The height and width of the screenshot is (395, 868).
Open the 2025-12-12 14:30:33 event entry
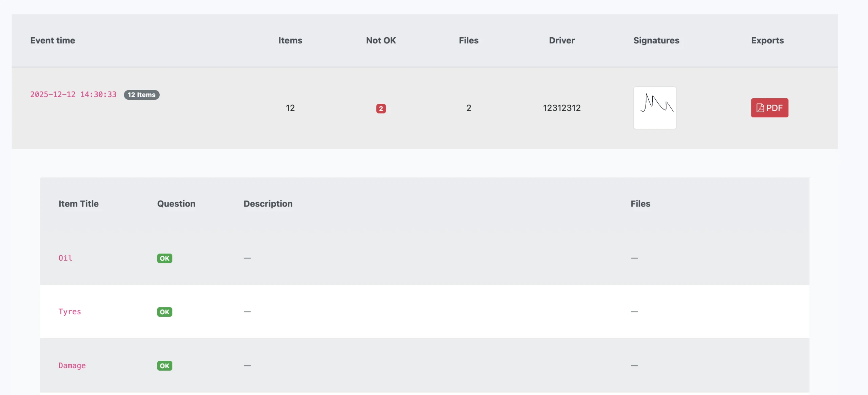coord(73,94)
